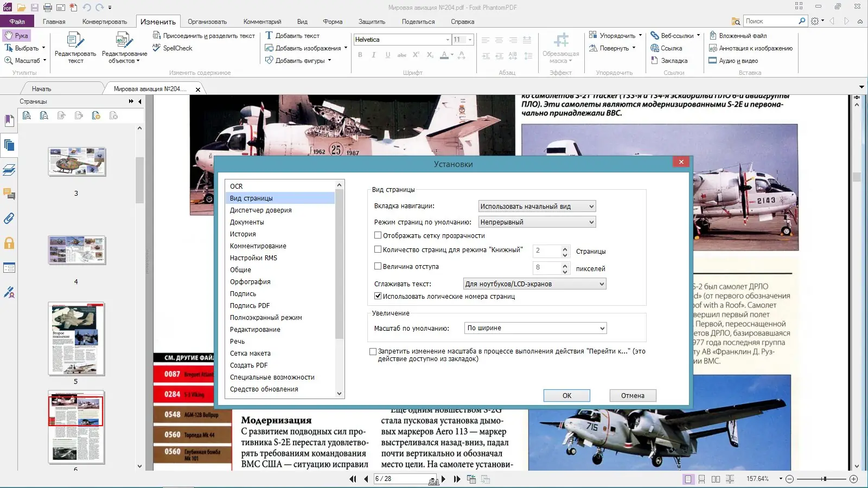Open Сглаживать текст dropdown
Image resolution: width=868 pixels, height=488 pixels.
tap(534, 284)
